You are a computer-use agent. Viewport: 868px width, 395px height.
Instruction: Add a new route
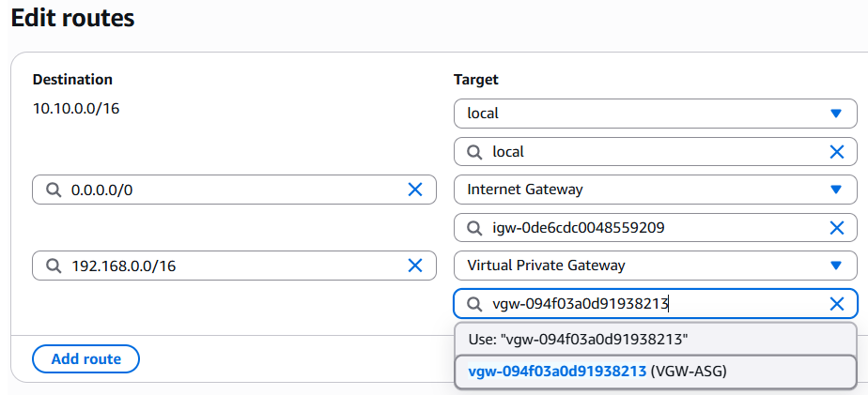click(x=85, y=359)
